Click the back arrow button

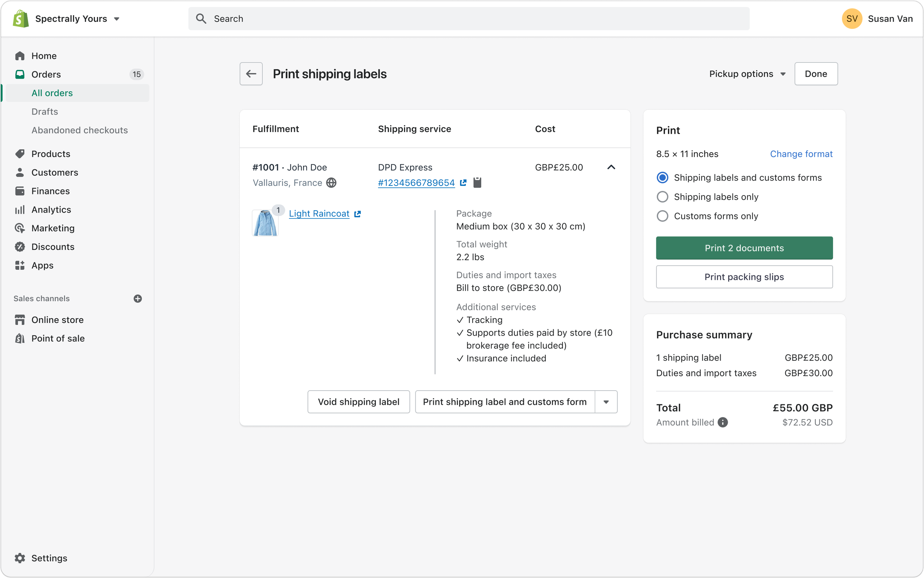[251, 74]
